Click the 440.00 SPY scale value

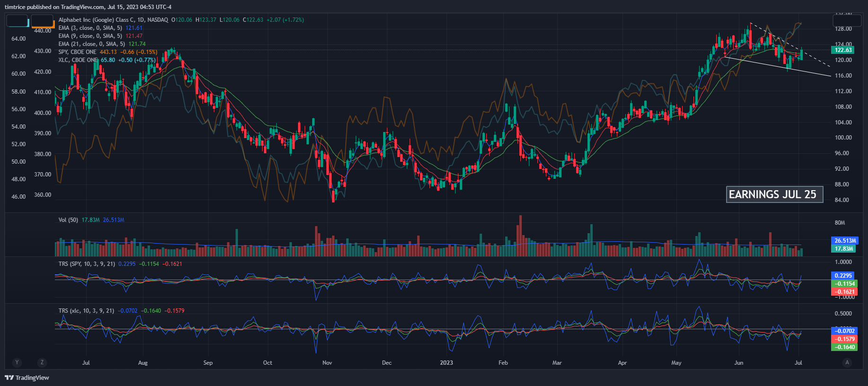(x=43, y=31)
